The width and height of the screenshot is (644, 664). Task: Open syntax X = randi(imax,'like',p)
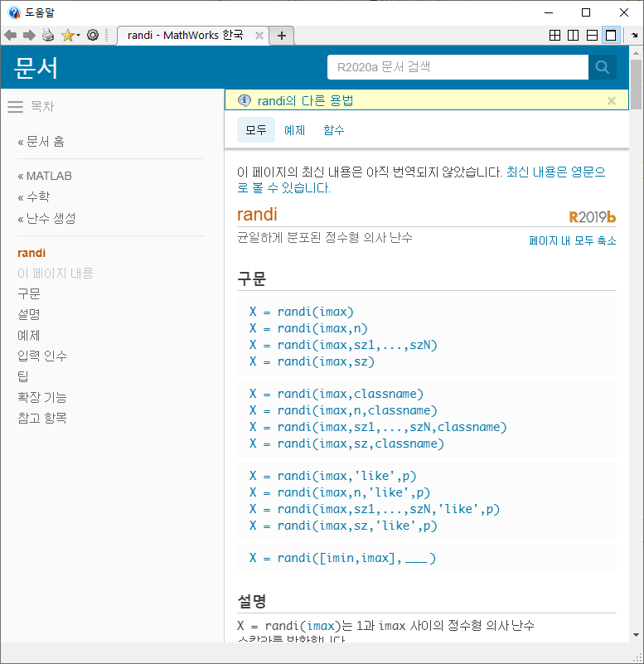coord(333,477)
